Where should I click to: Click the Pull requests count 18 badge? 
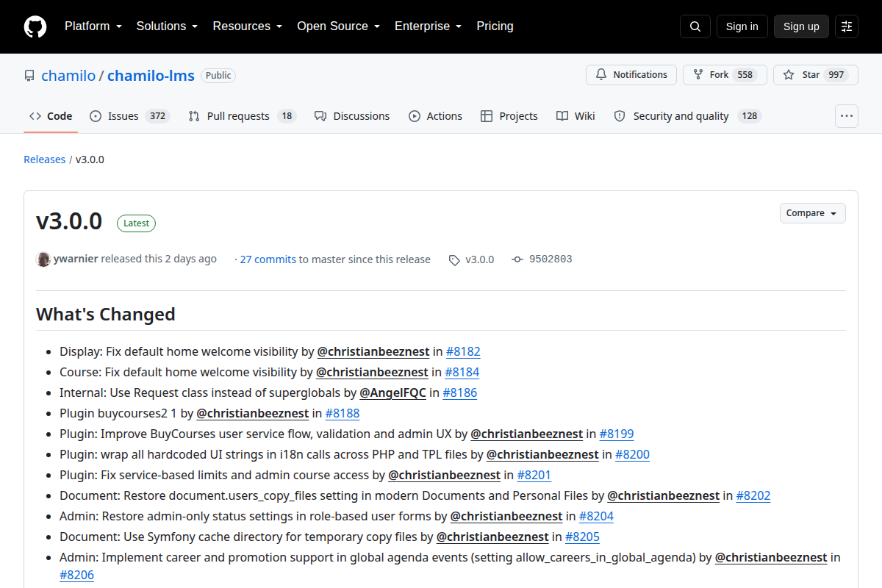pos(287,116)
